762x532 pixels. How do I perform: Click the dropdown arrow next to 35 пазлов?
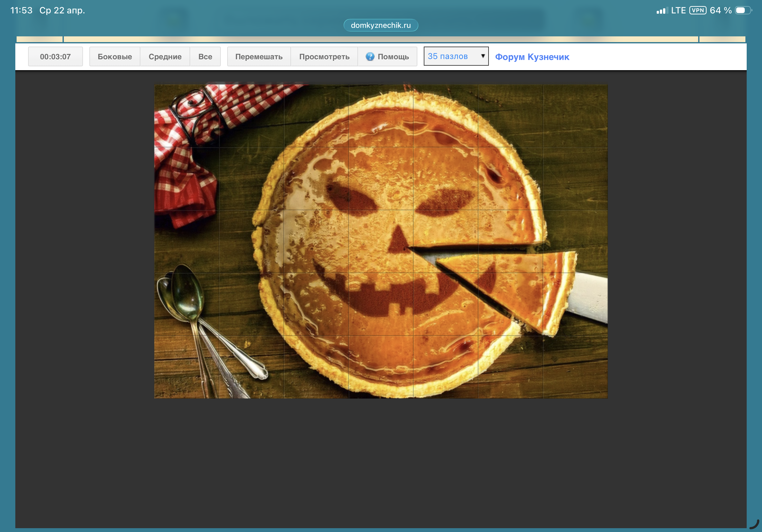(x=483, y=56)
